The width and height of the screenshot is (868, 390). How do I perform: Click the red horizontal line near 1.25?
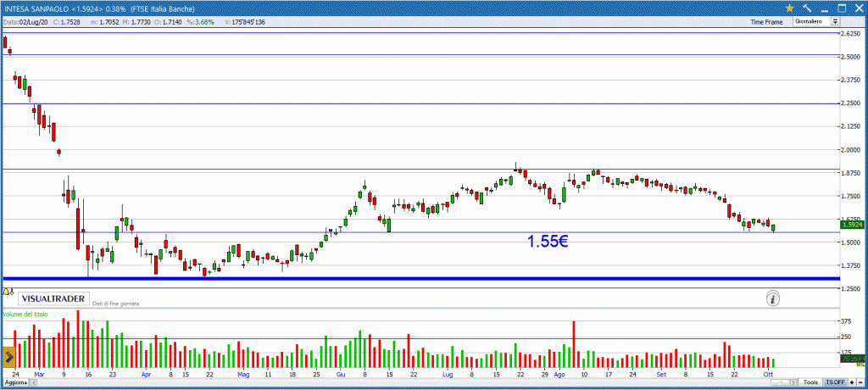tap(420, 288)
